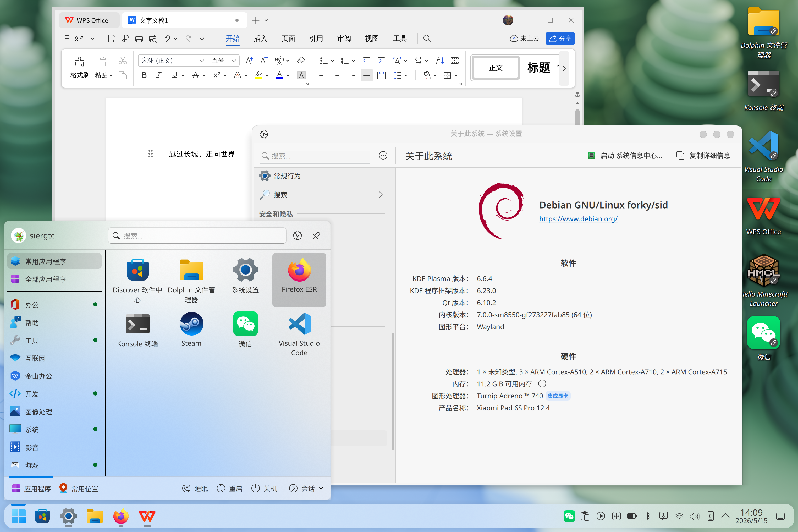Select 全部应用程序 in launcher sidebar

54,279
